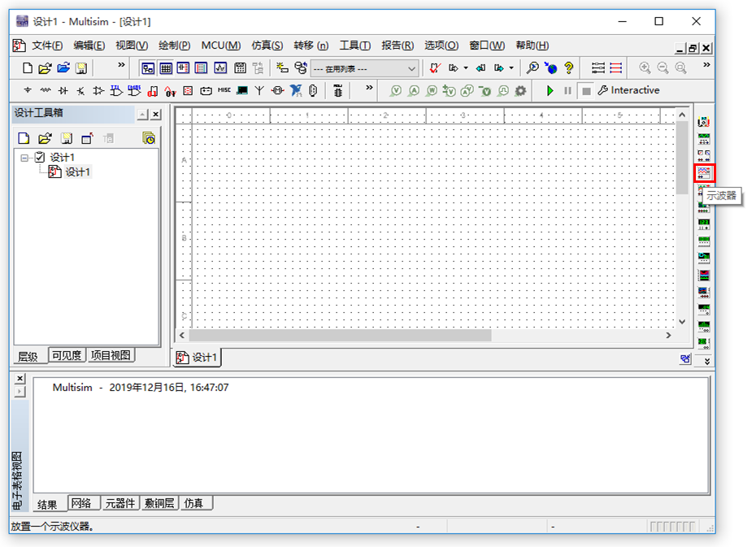756x547 pixels.
Task: Toggle the spreadsheet view button
Action: coord(165,68)
